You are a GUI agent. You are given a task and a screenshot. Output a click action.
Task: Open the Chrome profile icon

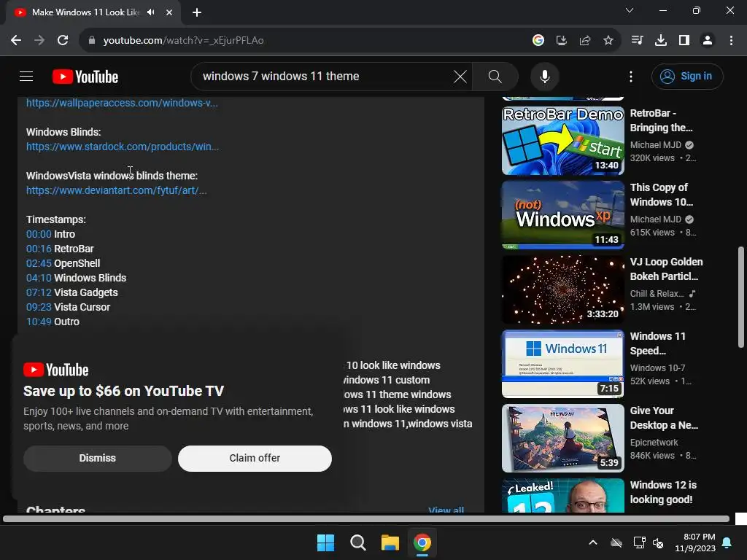[x=708, y=41]
